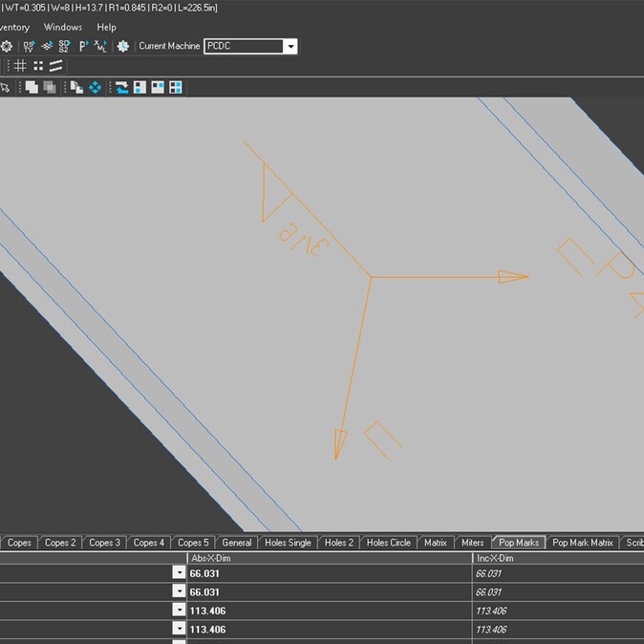Click second Inc-X-Dim cell 66.031
Viewport: 644px width, 644px height.
click(x=558, y=591)
